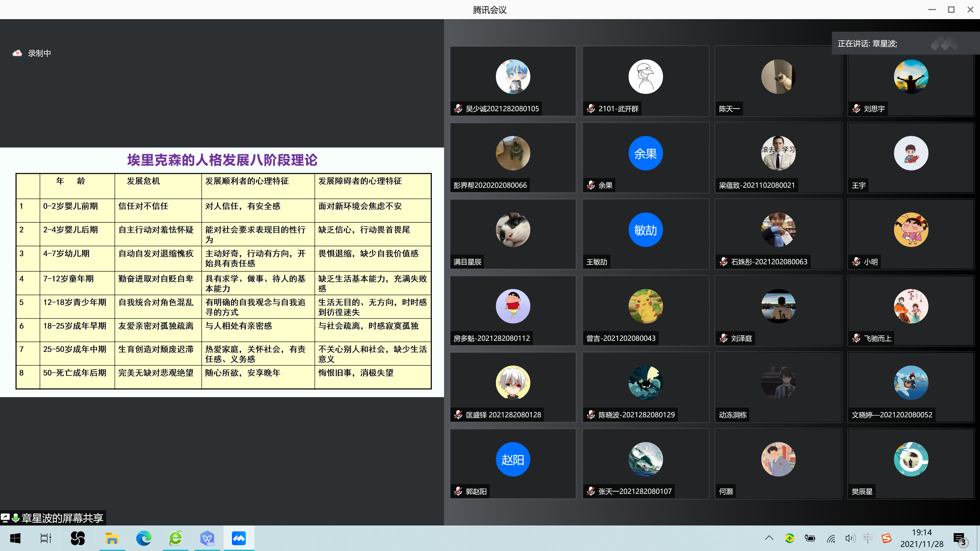This screenshot has height=551, width=980.
Task: Click the recording cloud icon
Action: [x=17, y=53]
